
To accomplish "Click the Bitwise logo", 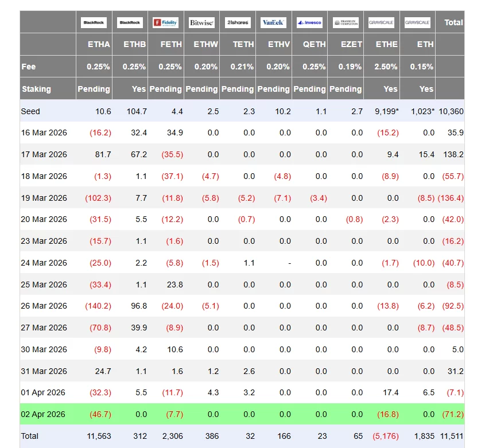I will (x=201, y=22).
